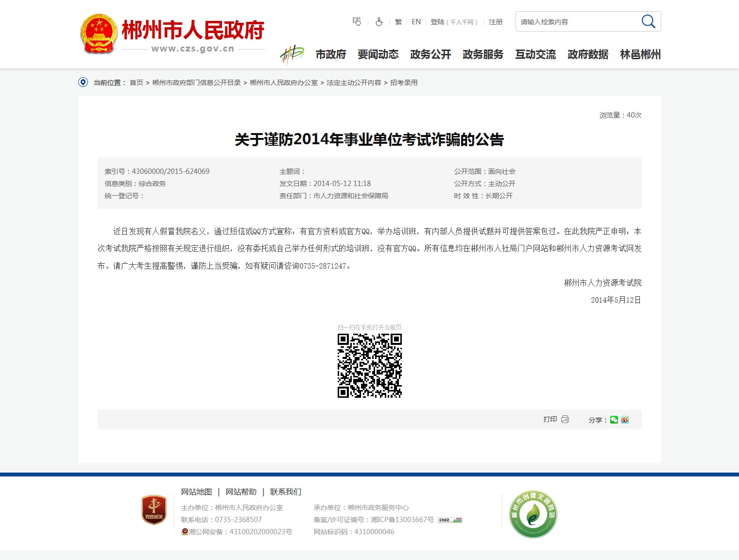This screenshot has width=739, height=560.
Task: Open the 政务公开 navigation menu
Action: [430, 54]
